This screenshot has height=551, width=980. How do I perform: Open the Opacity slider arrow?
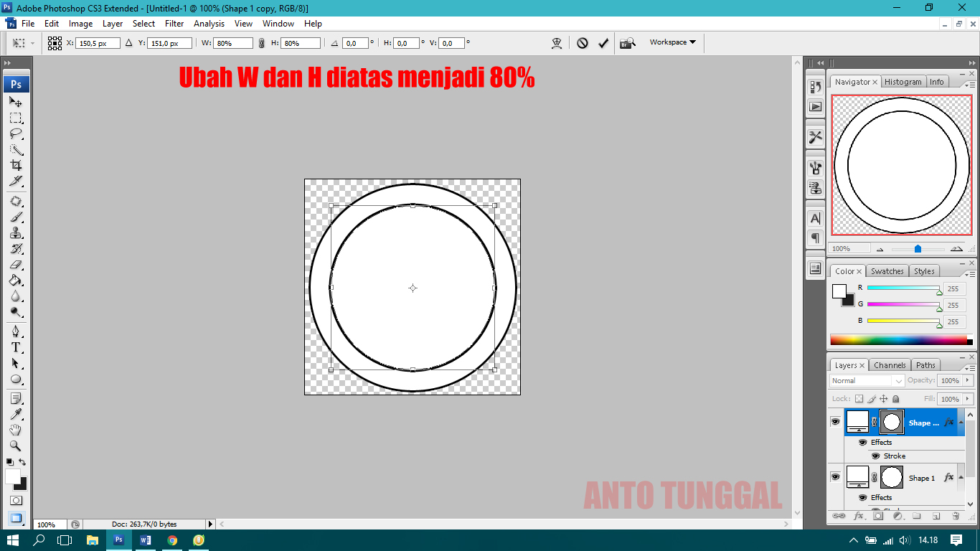pos(966,380)
